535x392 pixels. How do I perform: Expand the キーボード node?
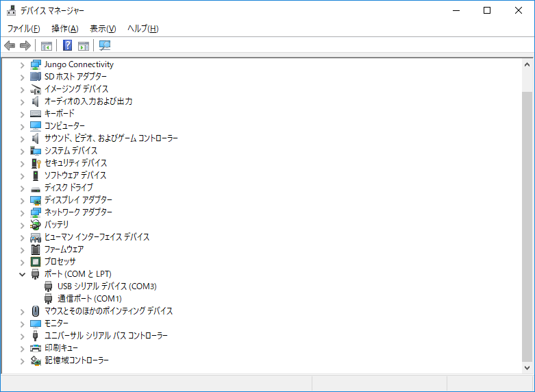[x=22, y=114]
